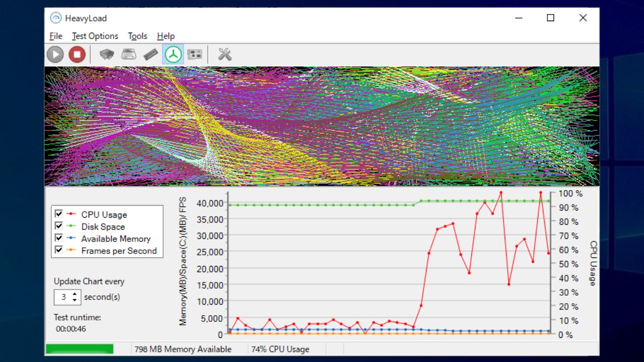Toggle the CPU stress chip icon

[106, 54]
